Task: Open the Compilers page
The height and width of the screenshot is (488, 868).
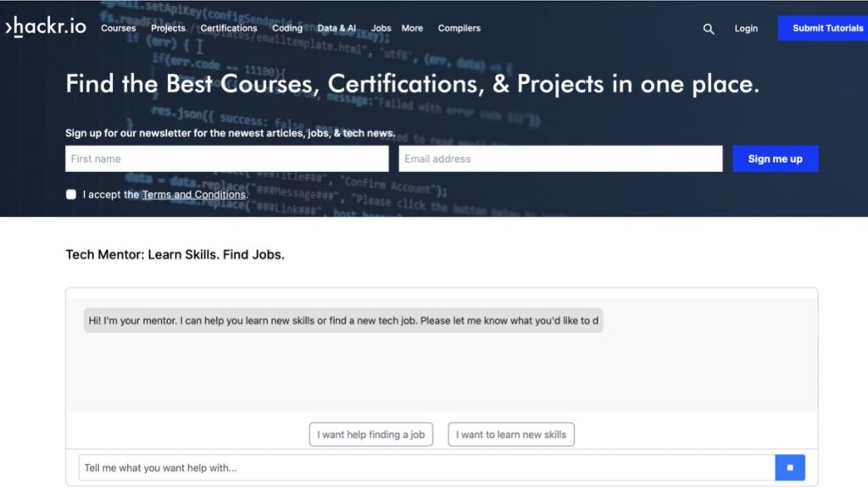Action: pos(459,28)
